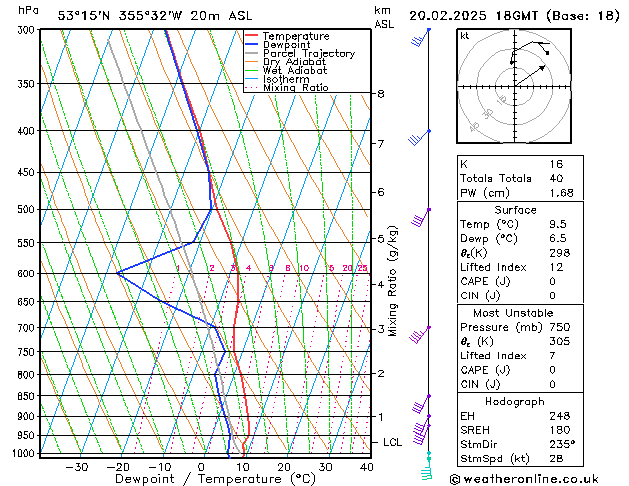629x486 pixels.
Task: Click the 1000 hPa pressure label
Action: click(25, 453)
